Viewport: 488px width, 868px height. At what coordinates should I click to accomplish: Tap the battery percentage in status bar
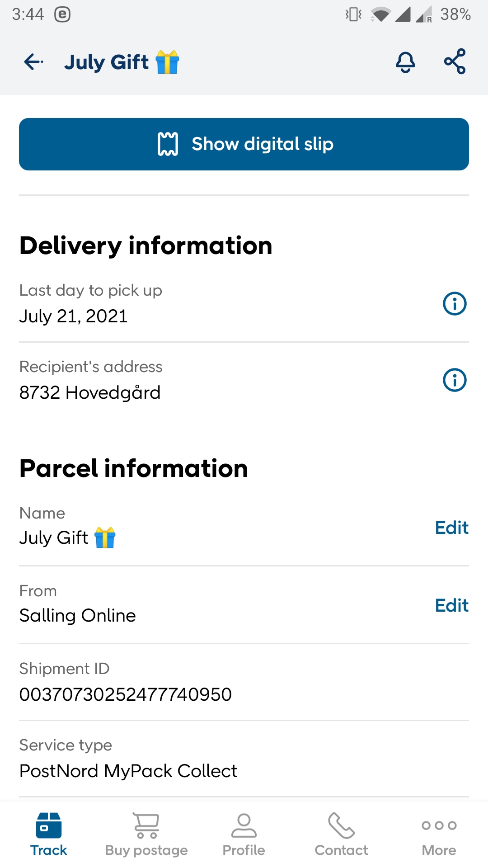455,14
